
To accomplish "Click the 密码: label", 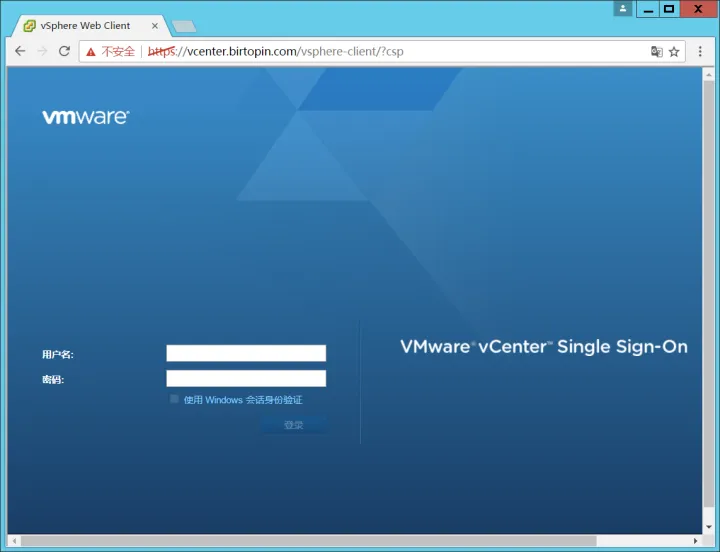I will (53, 379).
